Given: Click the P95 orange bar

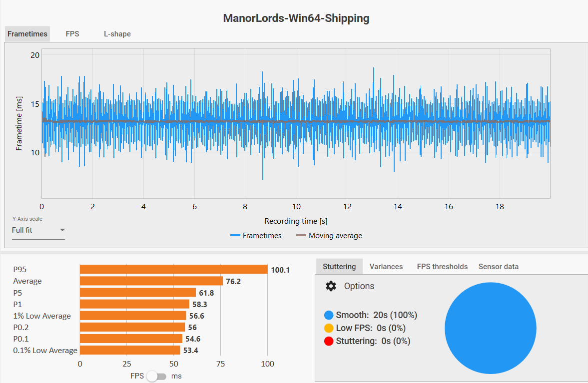Looking at the screenshot, I should (174, 270).
